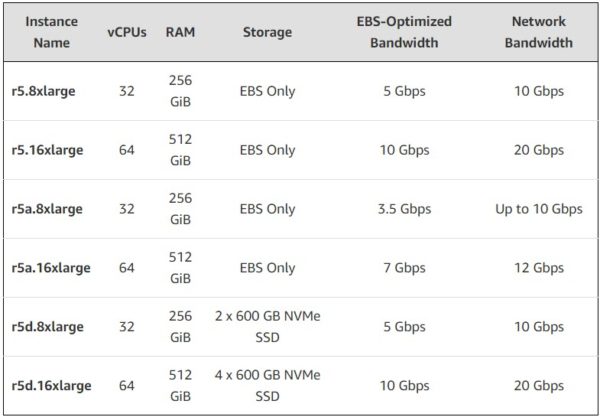Click the EBS Only cell for r5.8xlarge
Image resolution: width=600 pixels, height=417 pixels.
[267, 91]
